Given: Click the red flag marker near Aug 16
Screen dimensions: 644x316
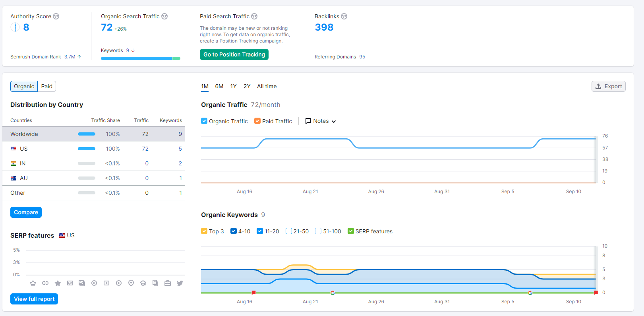Looking at the screenshot, I should [x=253, y=293].
